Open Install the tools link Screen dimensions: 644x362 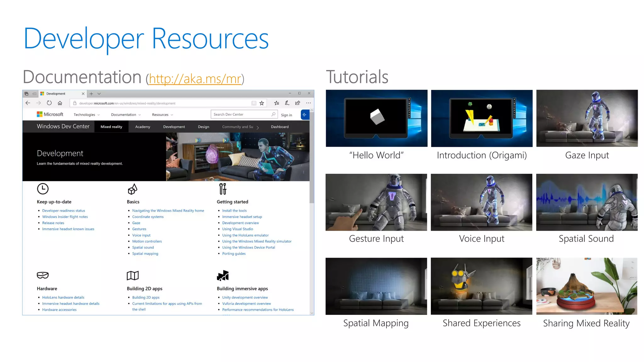tap(234, 211)
